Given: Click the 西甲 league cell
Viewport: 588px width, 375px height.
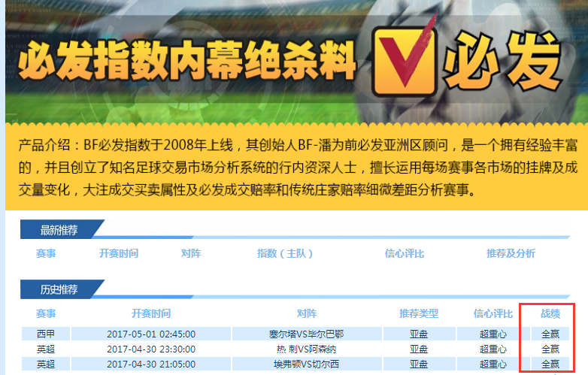Looking at the screenshot, I should tap(46, 334).
